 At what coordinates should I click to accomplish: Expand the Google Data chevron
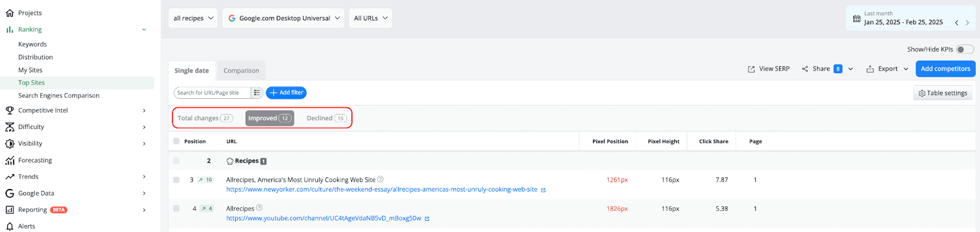145,193
